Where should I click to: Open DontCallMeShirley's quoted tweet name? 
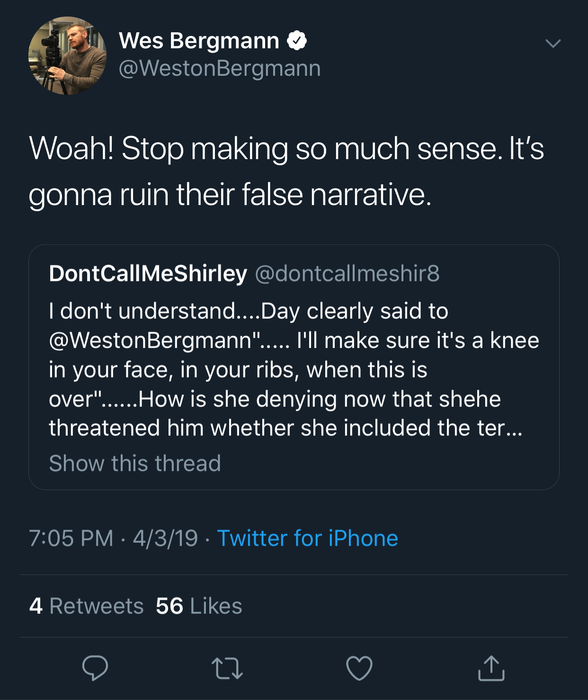[148, 273]
